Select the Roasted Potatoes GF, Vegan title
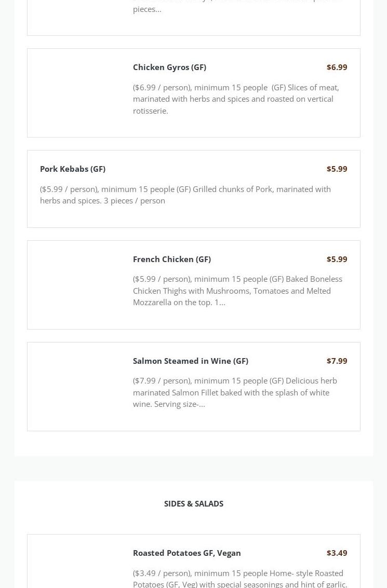Image resolution: width=387 pixels, height=588 pixels. 186,553
